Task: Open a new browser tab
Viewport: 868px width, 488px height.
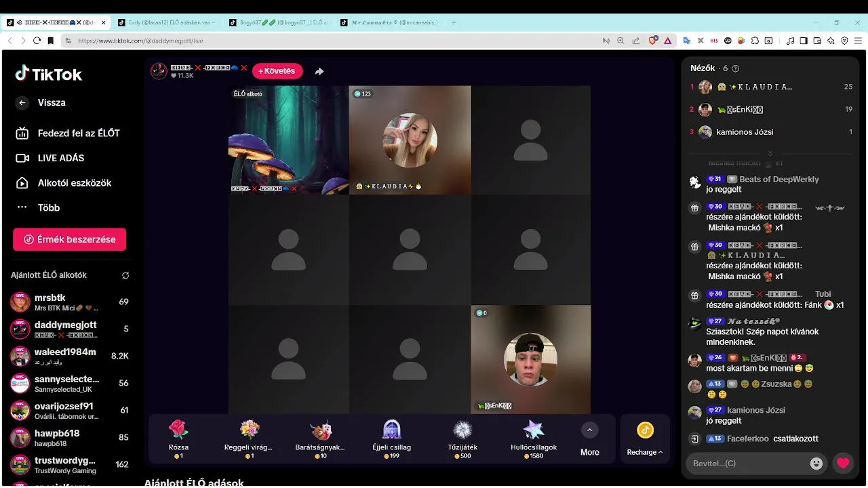Action: (x=454, y=22)
